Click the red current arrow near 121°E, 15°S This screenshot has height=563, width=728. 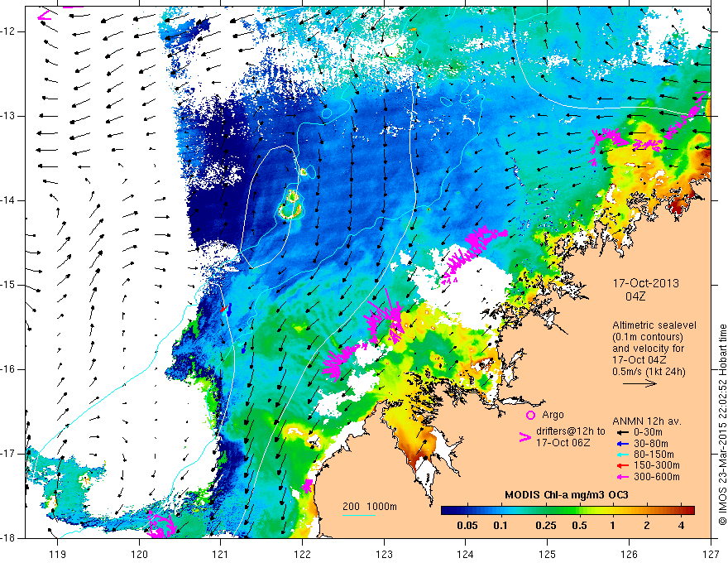[x=223, y=309]
